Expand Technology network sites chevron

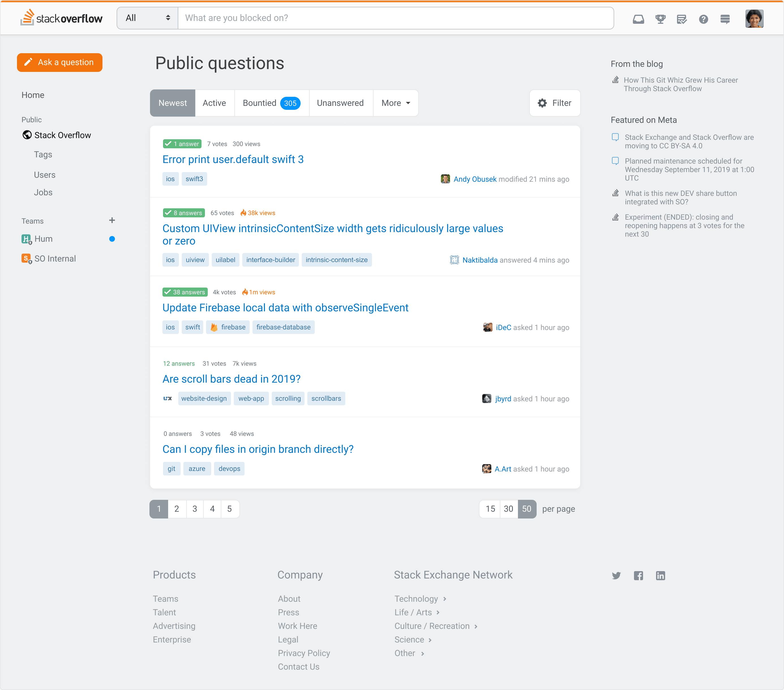pos(445,599)
